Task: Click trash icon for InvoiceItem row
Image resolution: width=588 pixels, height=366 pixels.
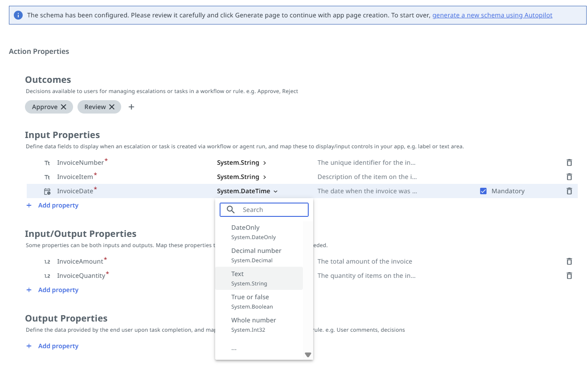Action: (x=569, y=177)
